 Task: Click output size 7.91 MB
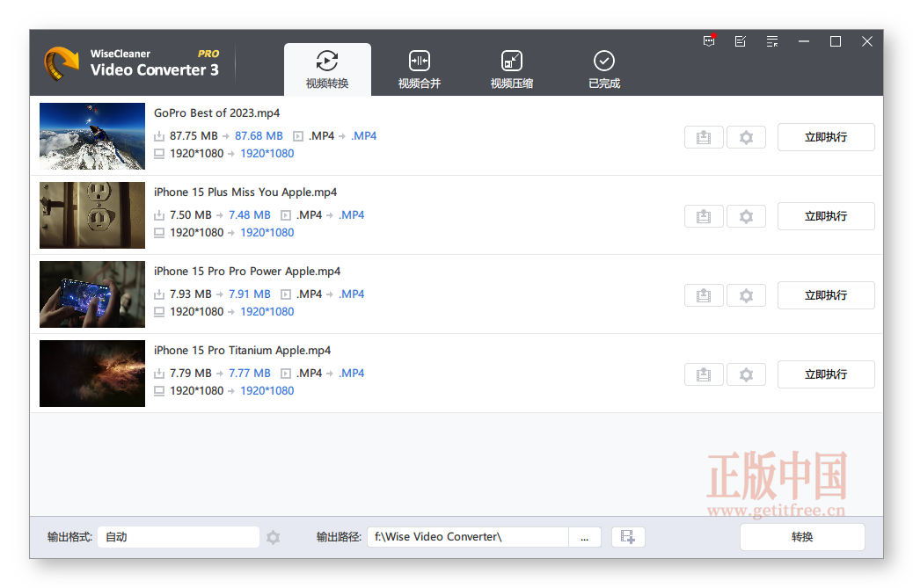(250, 294)
